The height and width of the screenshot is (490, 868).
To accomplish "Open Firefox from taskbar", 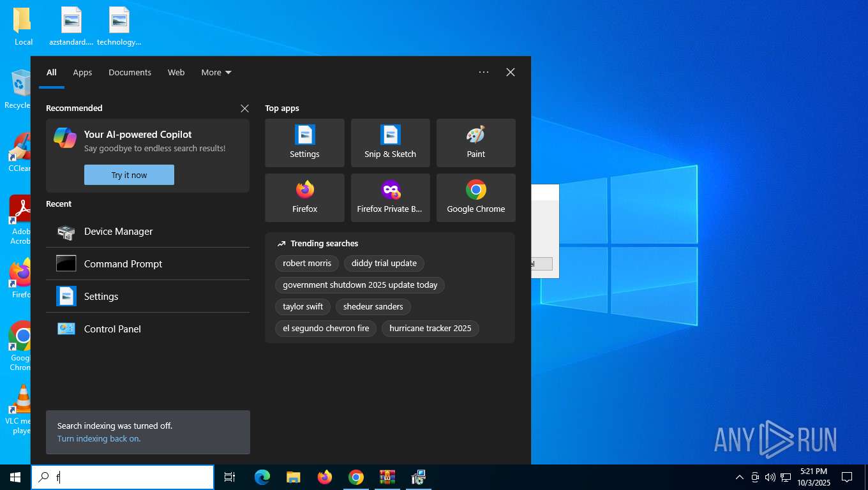I will tap(325, 477).
